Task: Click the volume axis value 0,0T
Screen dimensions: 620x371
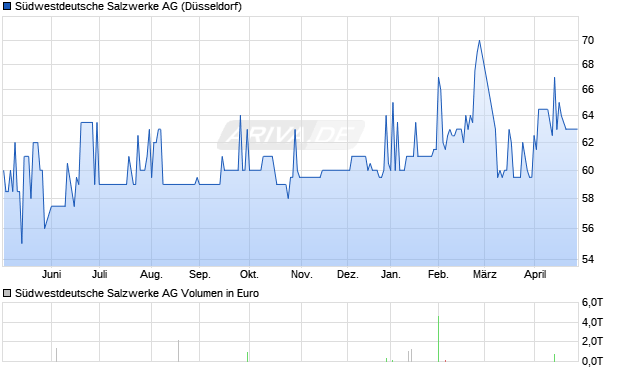Action: (592, 361)
